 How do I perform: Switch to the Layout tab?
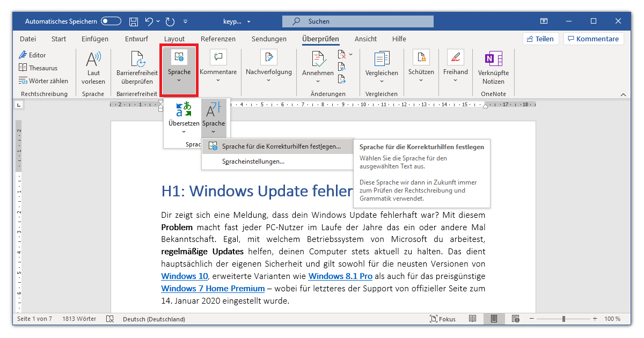(174, 39)
